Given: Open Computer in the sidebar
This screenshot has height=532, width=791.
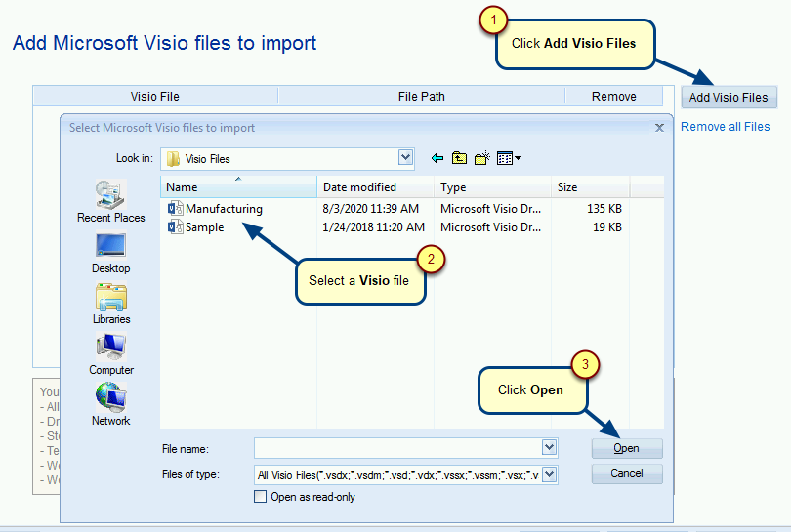Looking at the screenshot, I should click(111, 354).
